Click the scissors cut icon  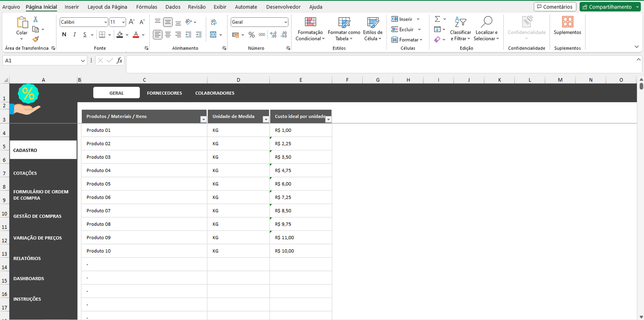coord(35,19)
